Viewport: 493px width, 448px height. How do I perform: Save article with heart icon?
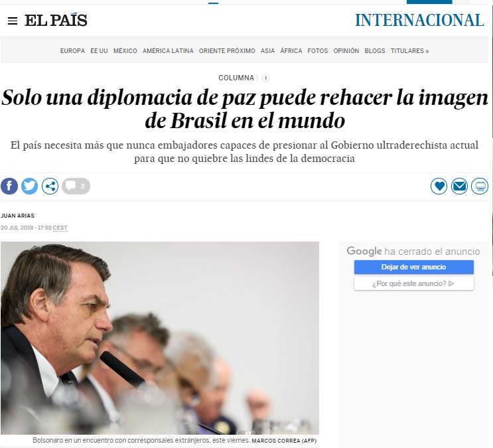click(x=439, y=187)
